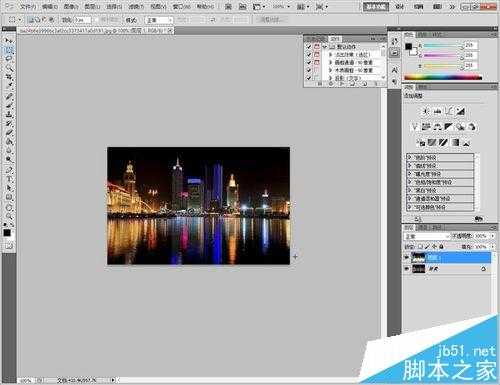Expand the first preset entry in the Adjustments list
The image size is (500, 385).
coord(410,157)
